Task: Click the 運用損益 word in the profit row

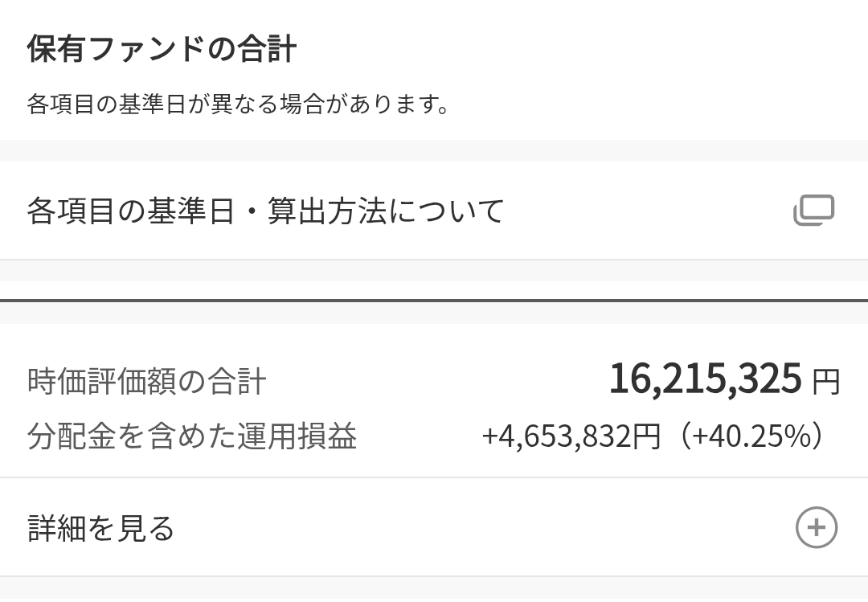Action: pos(297,436)
